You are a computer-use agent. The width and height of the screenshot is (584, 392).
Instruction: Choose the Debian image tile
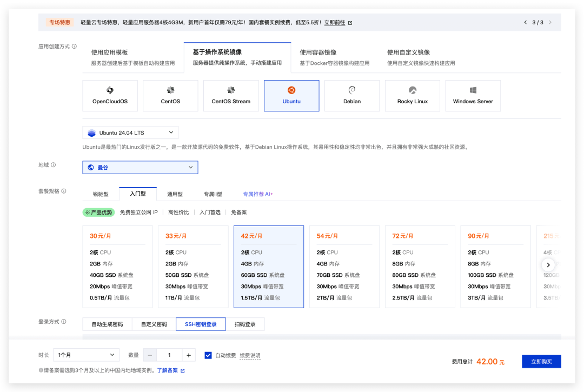tap(352, 96)
